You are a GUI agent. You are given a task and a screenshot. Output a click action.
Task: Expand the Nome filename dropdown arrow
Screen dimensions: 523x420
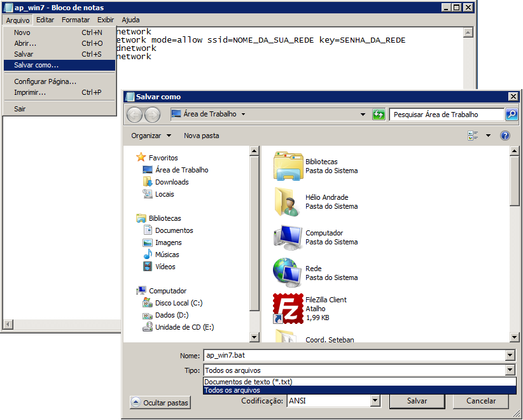pyautogui.click(x=510, y=356)
